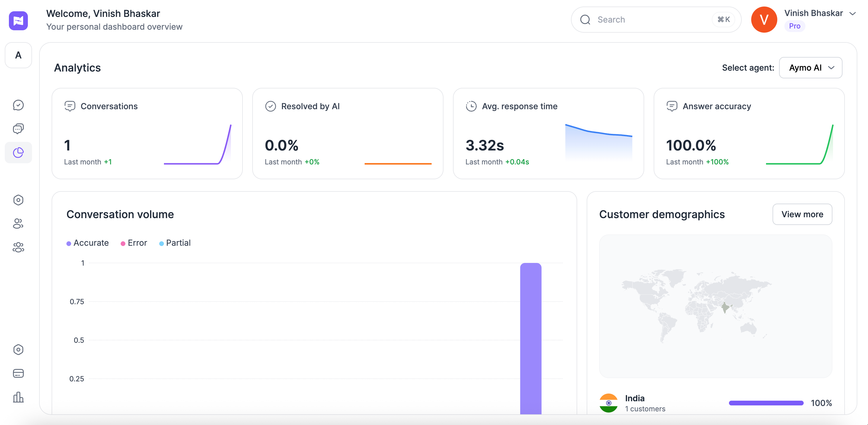Click the ⌘K shortcut badge
This screenshot has height=425, width=868.
pos(723,20)
